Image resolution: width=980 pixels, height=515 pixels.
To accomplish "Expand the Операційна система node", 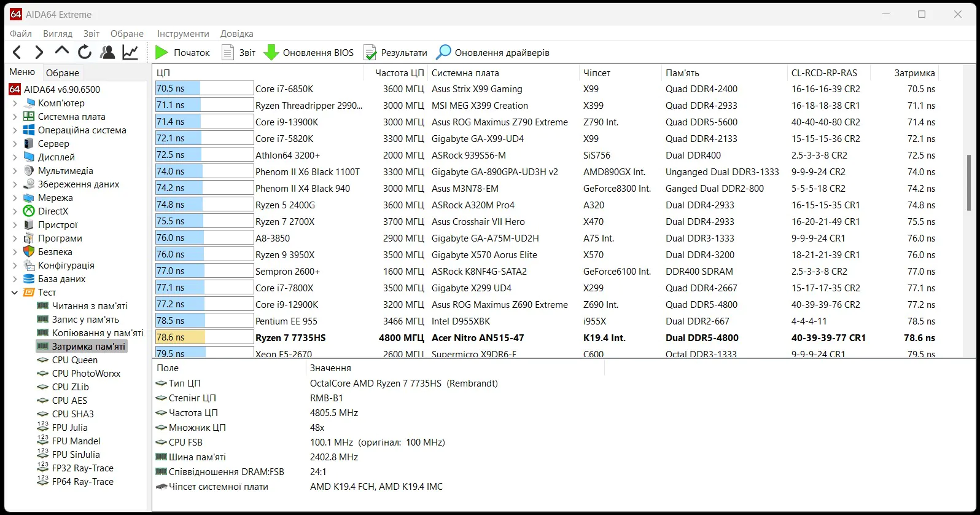I will 15,130.
